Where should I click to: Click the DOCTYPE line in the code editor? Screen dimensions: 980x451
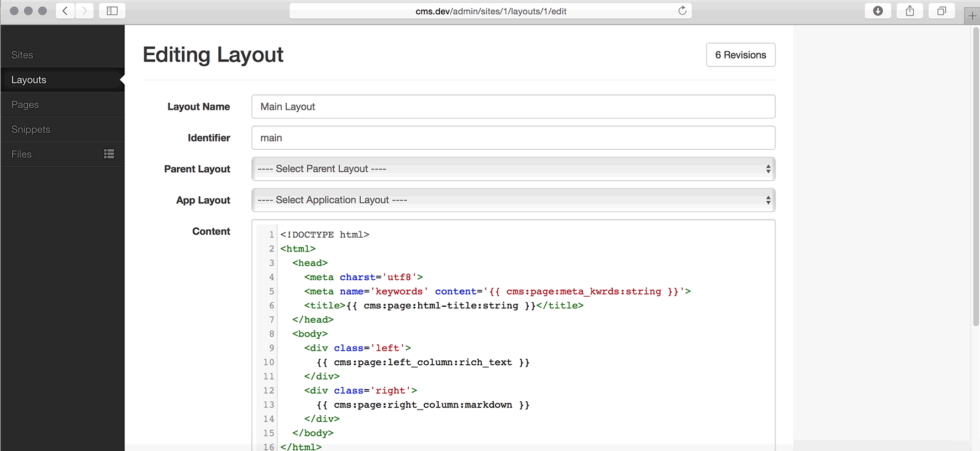coord(325,235)
